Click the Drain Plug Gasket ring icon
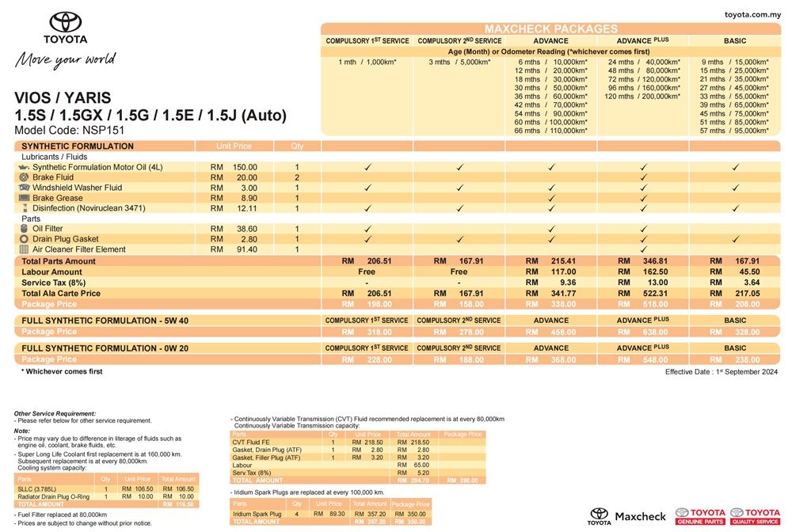Screen dimensions: 792x532 click(24, 239)
